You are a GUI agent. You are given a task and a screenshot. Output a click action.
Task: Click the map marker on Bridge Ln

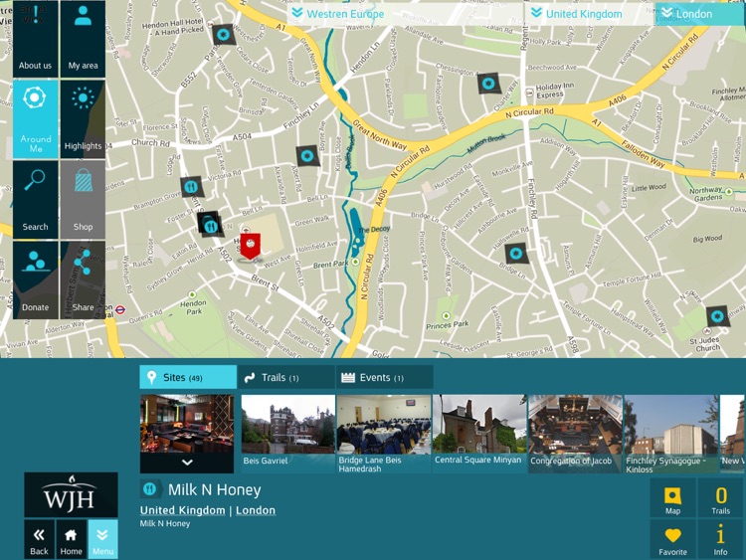515,254
